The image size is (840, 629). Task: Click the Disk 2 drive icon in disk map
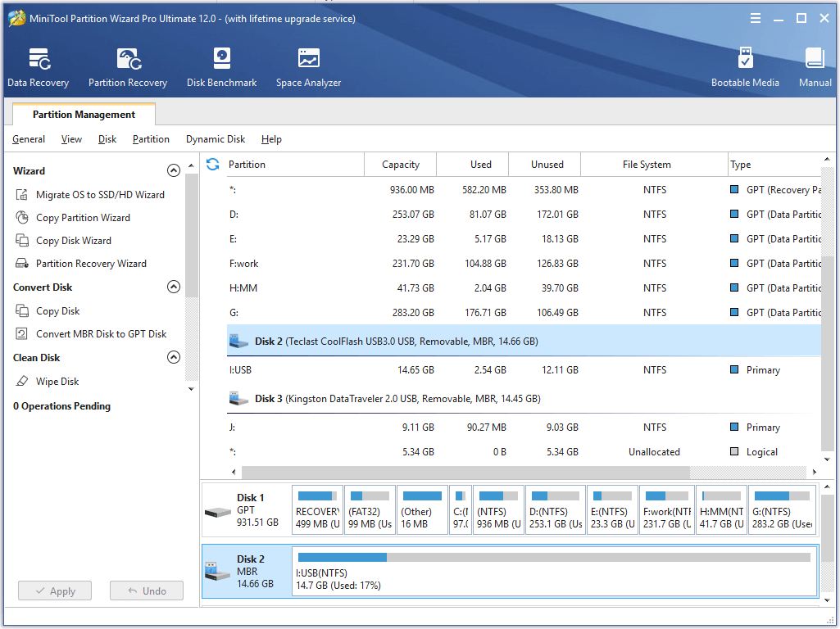(x=217, y=571)
